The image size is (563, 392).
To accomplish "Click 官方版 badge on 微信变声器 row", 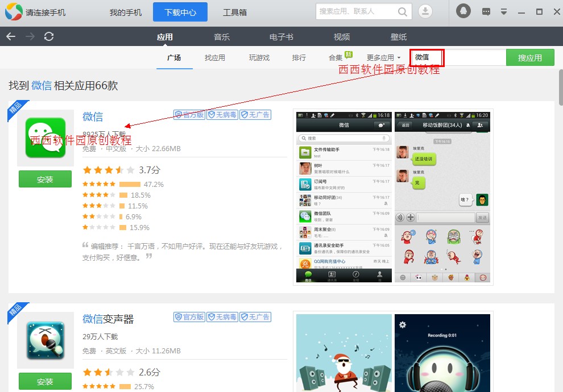I will pos(189,317).
